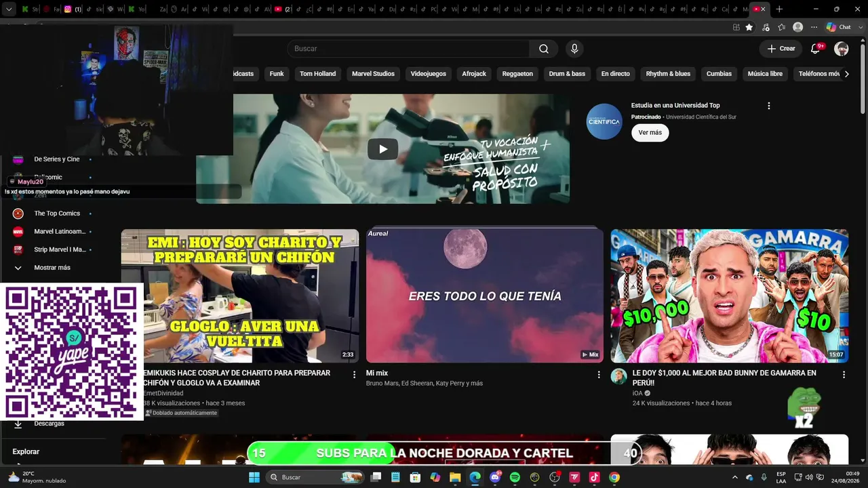The height and width of the screenshot is (488, 868).
Task: Open TikTok from the taskbar
Action: point(594,477)
